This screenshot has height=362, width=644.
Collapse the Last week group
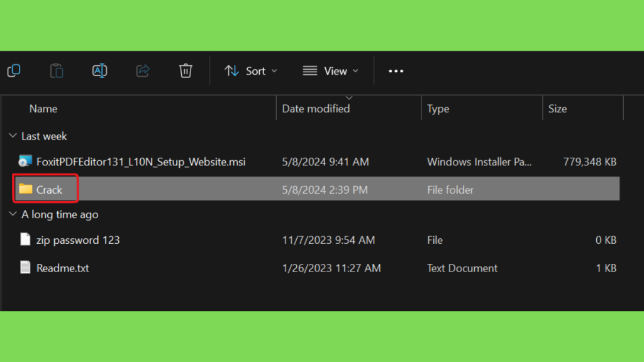pyautogui.click(x=13, y=136)
